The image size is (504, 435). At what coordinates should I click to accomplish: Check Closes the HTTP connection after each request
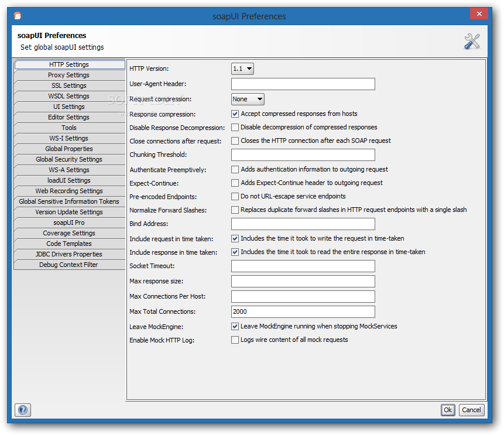235,141
